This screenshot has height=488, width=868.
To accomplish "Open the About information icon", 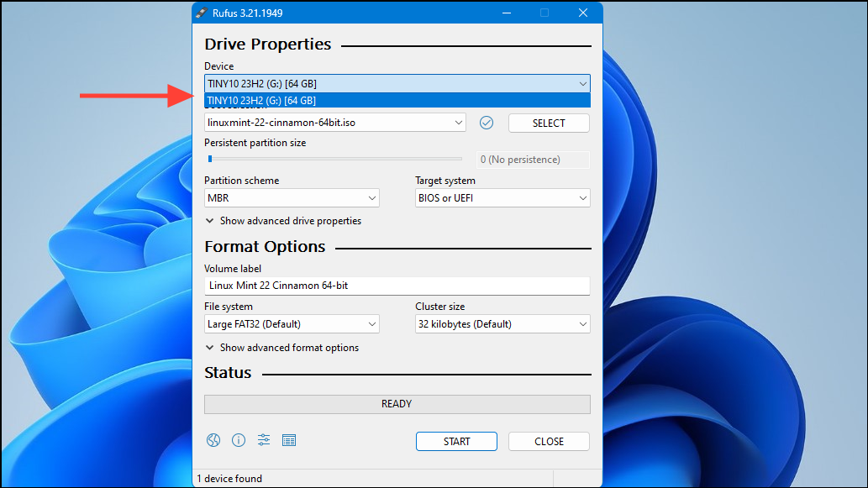I will pyautogui.click(x=239, y=440).
